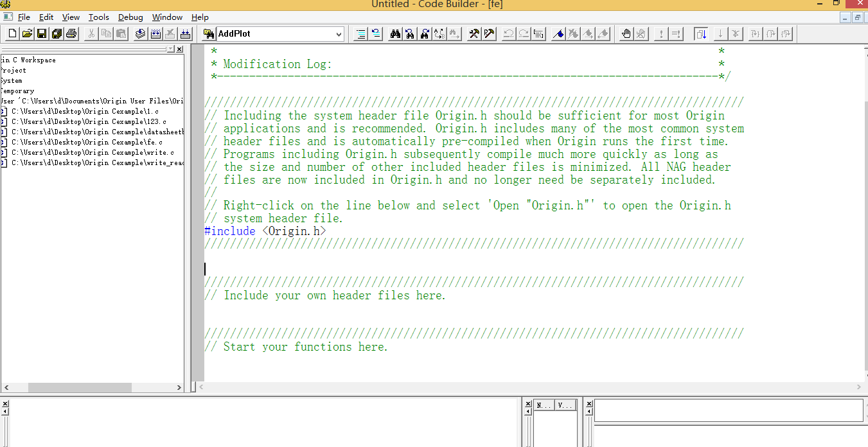Select the Temporary folder in workspace tree
Image resolution: width=868 pixels, height=447 pixels.
[x=17, y=91]
